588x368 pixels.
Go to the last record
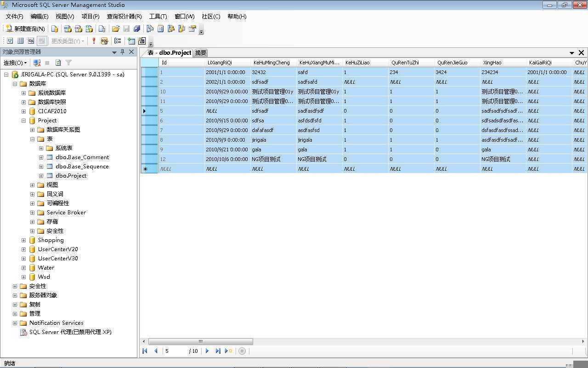[218, 351]
